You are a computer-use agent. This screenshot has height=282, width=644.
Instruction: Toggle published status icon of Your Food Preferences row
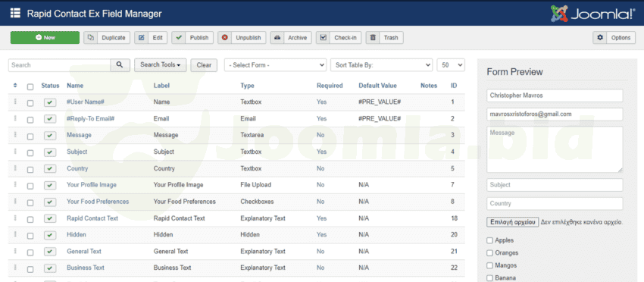50,202
